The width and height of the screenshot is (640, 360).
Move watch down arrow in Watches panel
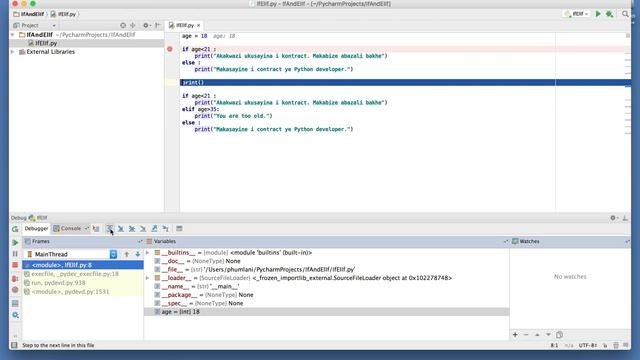[548, 335]
